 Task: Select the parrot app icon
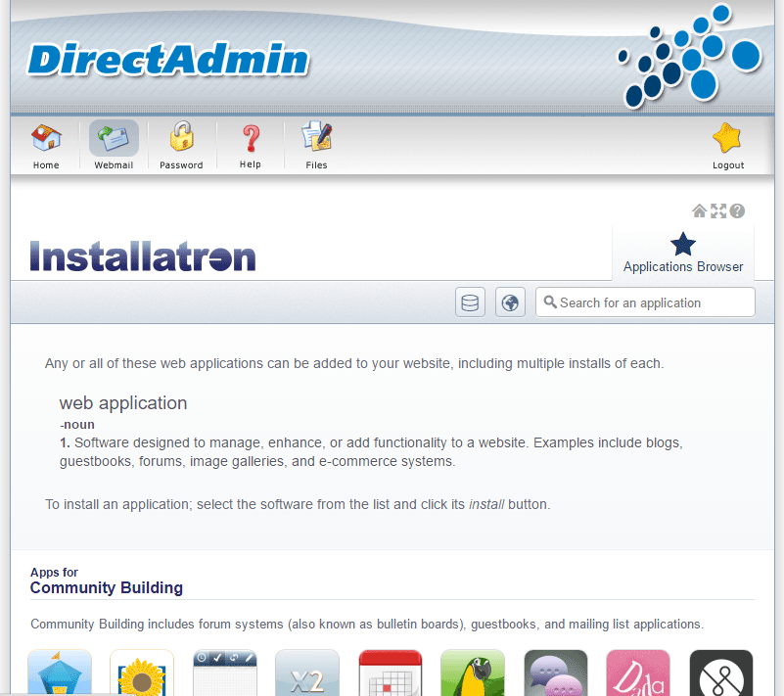(x=473, y=673)
